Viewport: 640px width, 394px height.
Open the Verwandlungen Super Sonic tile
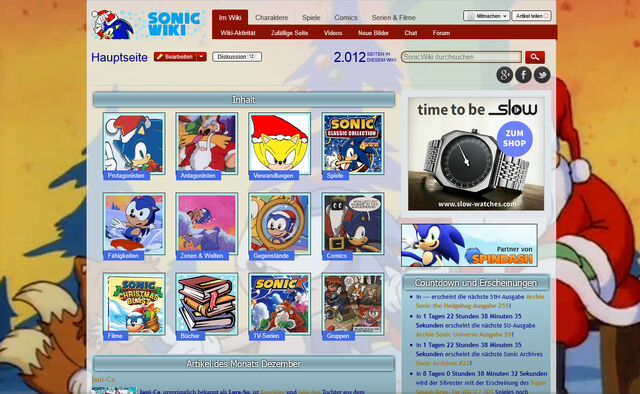[280, 143]
